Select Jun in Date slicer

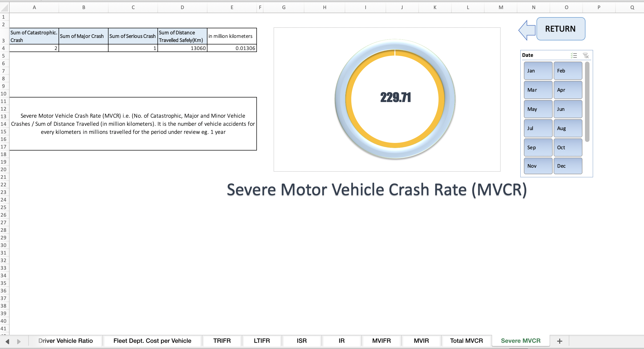(568, 109)
